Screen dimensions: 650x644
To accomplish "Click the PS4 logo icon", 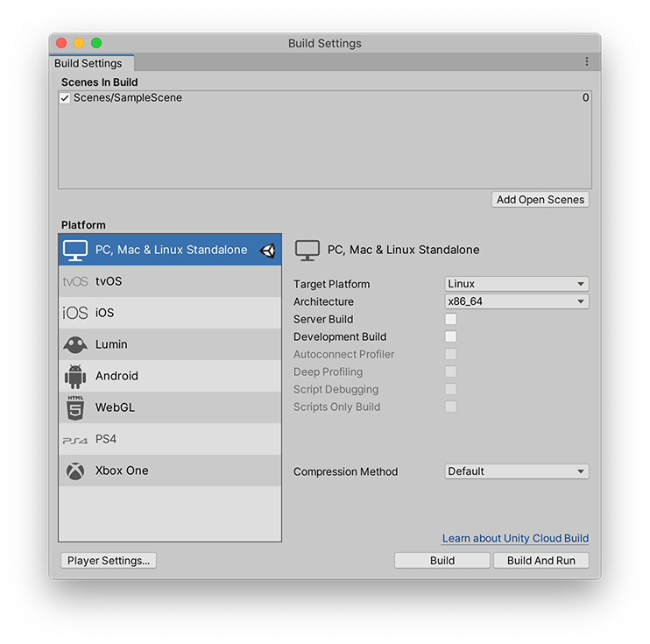I will 75,440.
